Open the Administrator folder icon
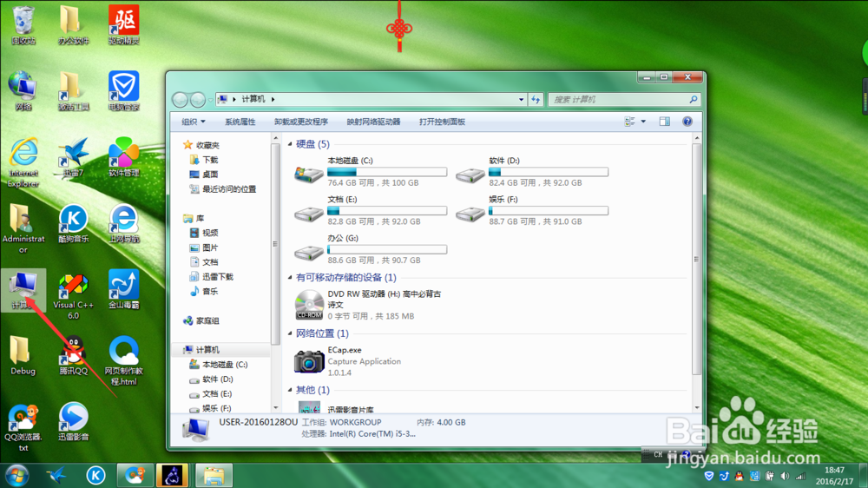Image resolution: width=868 pixels, height=488 pixels. click(x=23, y=228)
